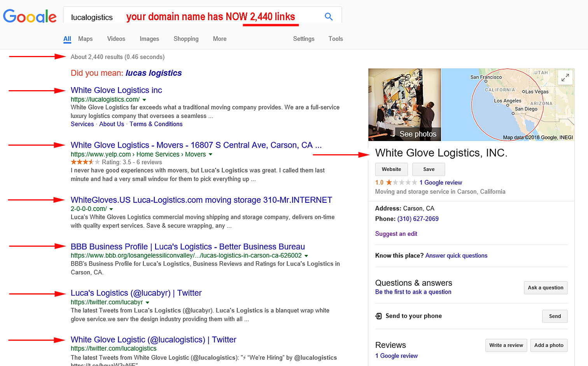
Task: Open the Yelp White Glove Logistics Movers result
Action: tap(196, 145)
